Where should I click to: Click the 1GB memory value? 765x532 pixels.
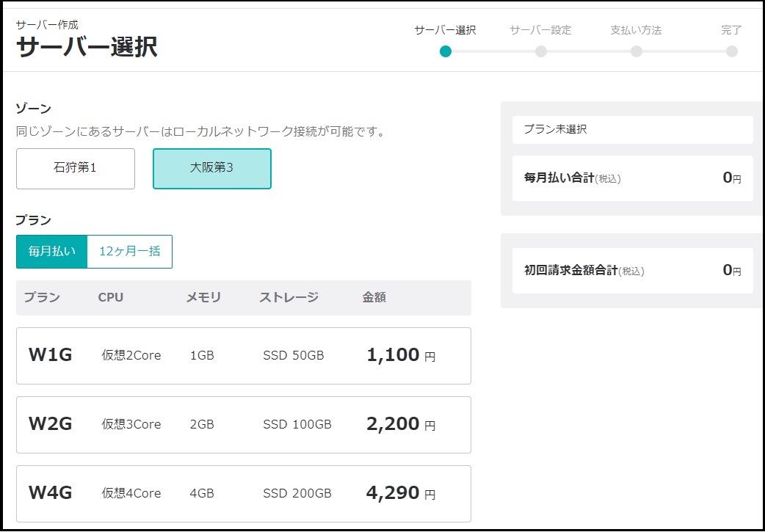(202, 355)
